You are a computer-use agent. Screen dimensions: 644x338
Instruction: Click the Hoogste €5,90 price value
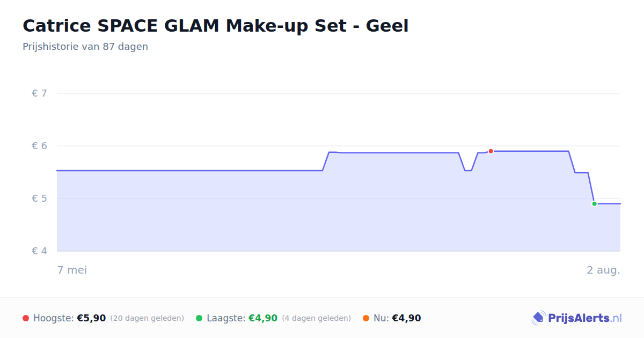click(91, 318)
